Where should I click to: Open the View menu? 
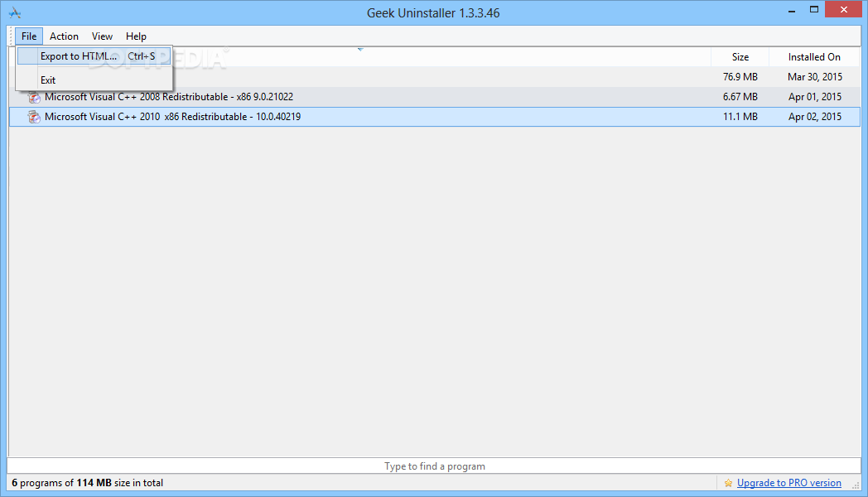(x=102, y=36)
